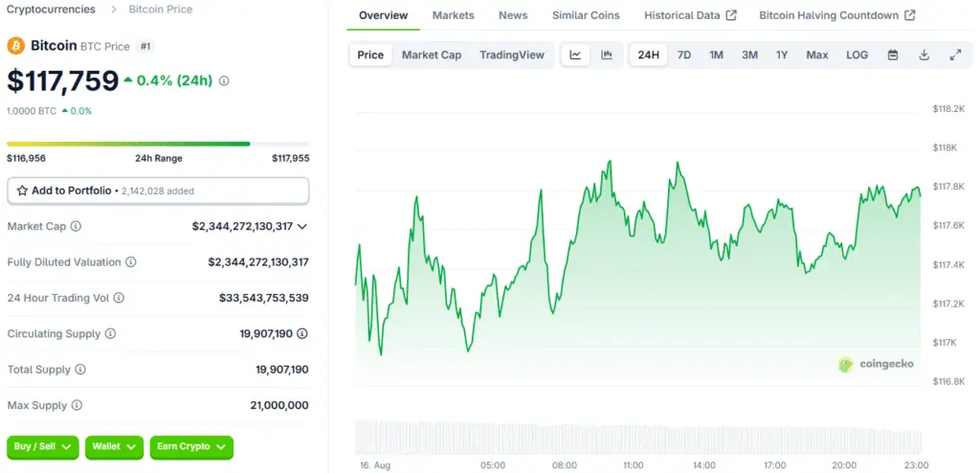Open the News tab

pos(513,15)
